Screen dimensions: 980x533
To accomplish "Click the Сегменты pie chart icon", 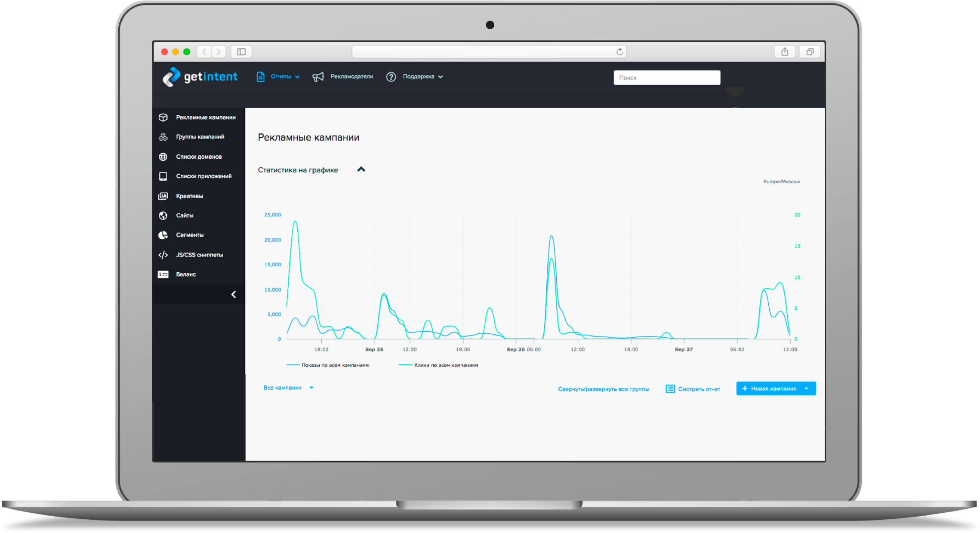I will (163, 235).
